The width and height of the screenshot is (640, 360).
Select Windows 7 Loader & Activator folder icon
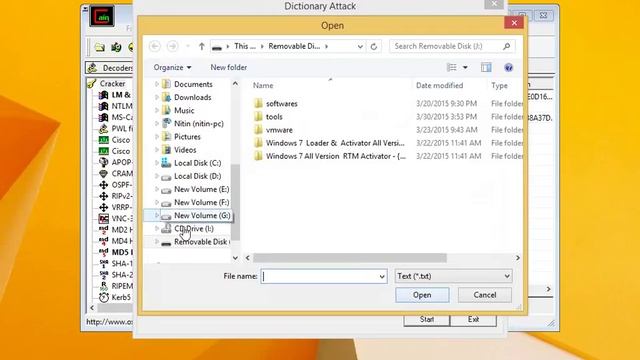(x=258, y=142)
